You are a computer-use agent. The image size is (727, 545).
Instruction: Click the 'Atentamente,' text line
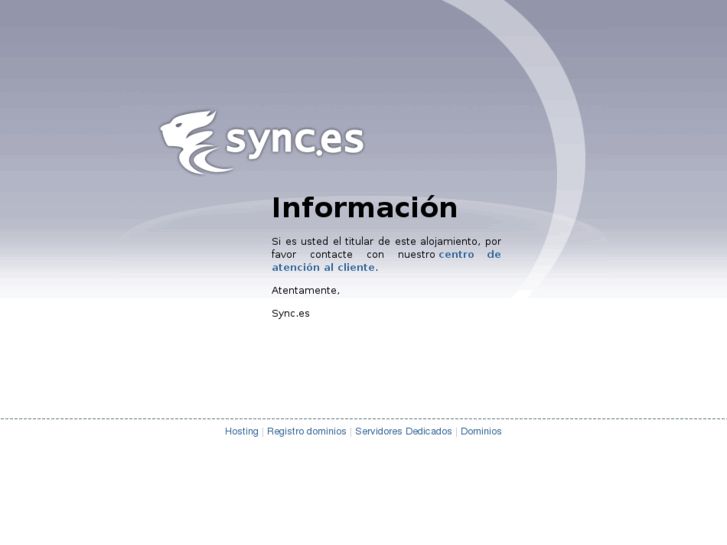click(x=306, y=290)
